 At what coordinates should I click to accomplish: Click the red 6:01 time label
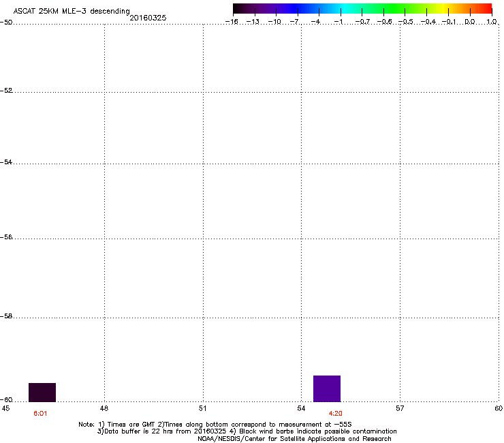[x=40, y=414]
